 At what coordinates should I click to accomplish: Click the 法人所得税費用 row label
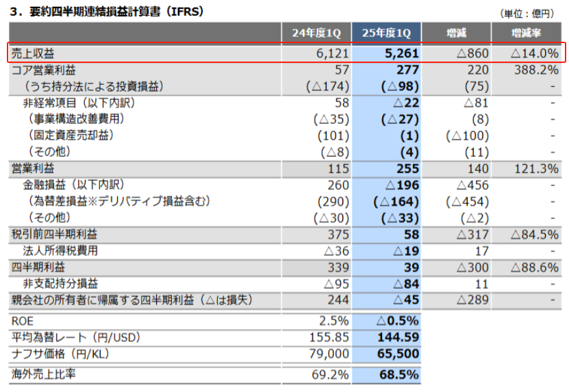(60, 250)
